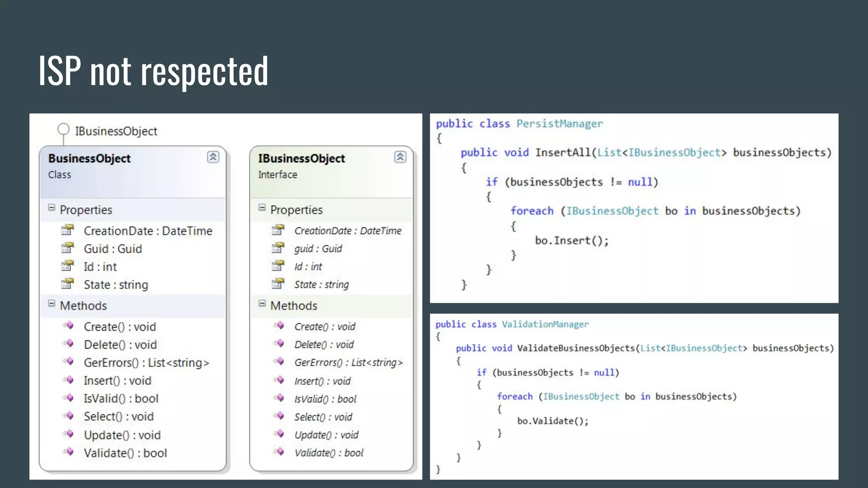Viewport: 868px width, 488px height.
Task: Click the State property icon in IBusinessObject
Action: tap(278, 284)
